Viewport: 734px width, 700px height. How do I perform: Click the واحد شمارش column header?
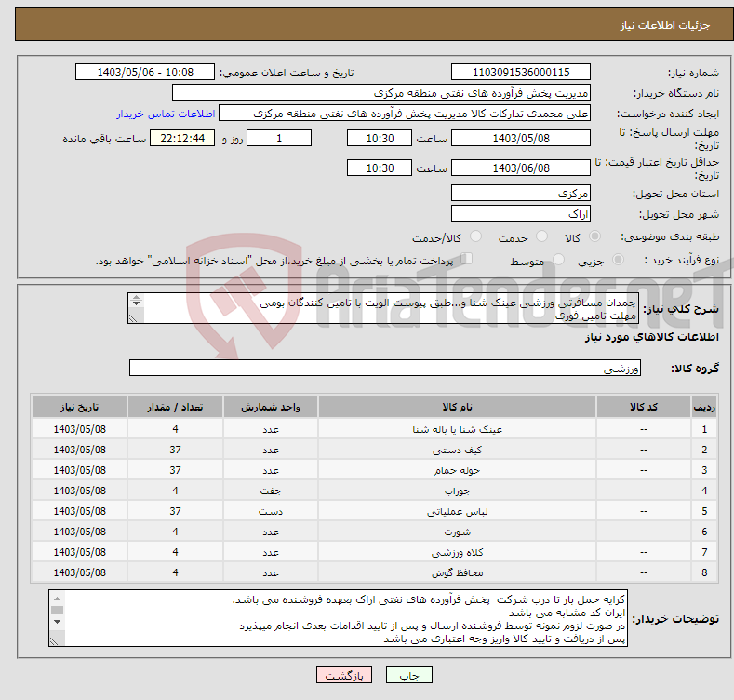(271, 407)
